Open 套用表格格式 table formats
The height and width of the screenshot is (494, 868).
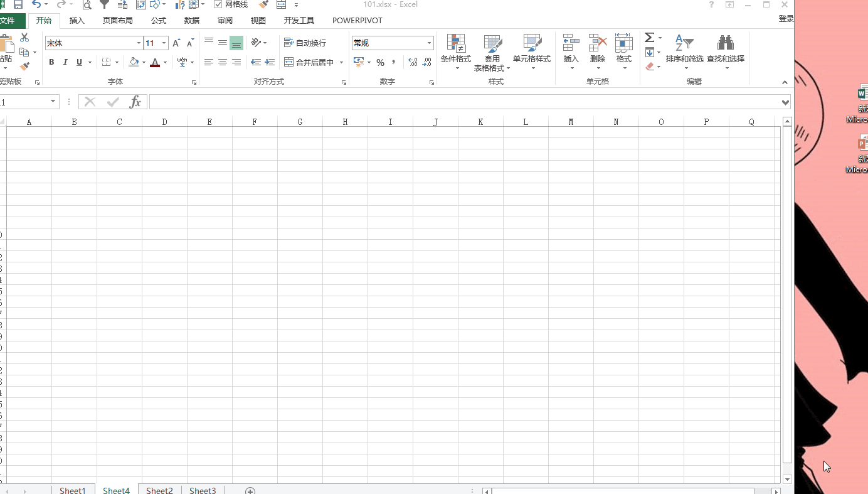point(492,53)
